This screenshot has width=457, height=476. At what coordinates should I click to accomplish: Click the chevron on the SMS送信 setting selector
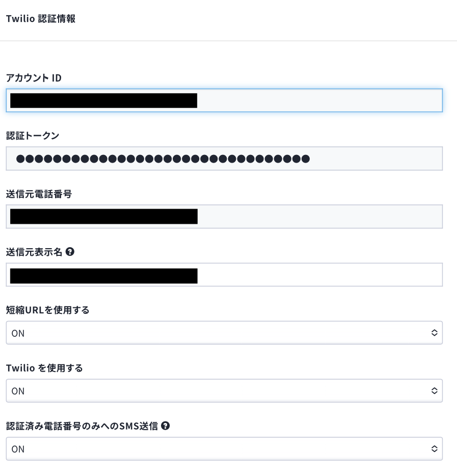coord(435,449)
